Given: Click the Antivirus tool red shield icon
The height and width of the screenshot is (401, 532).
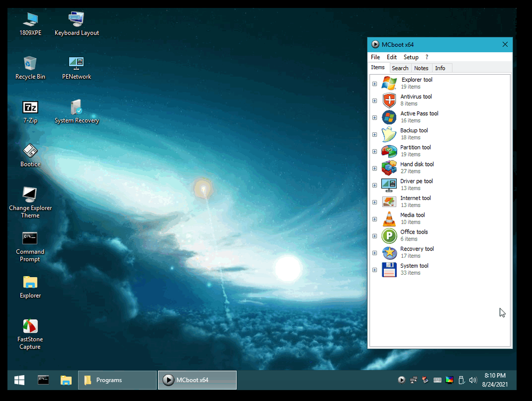Looking at the screenshot, I should (389, 100).
